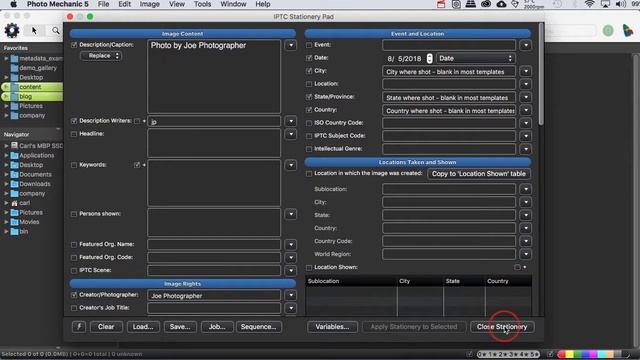
Task: Open the cloud upload menu bar icon
Action: point(501,4)
